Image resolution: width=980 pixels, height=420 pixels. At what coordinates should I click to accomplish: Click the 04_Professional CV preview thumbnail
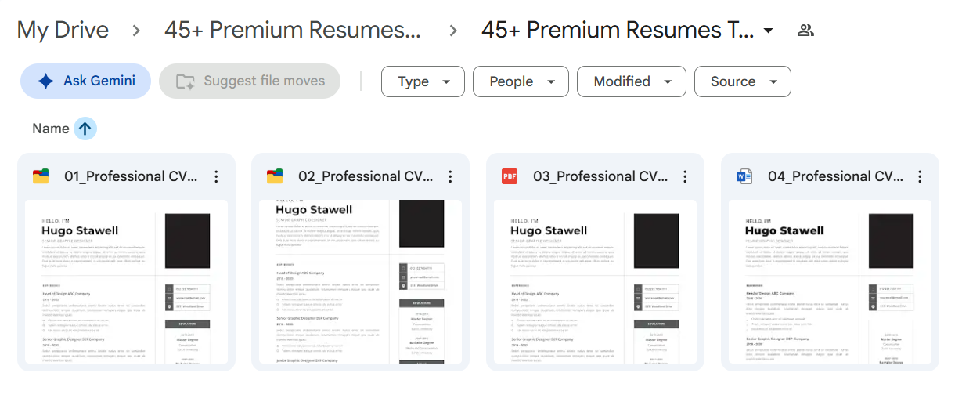830,281
